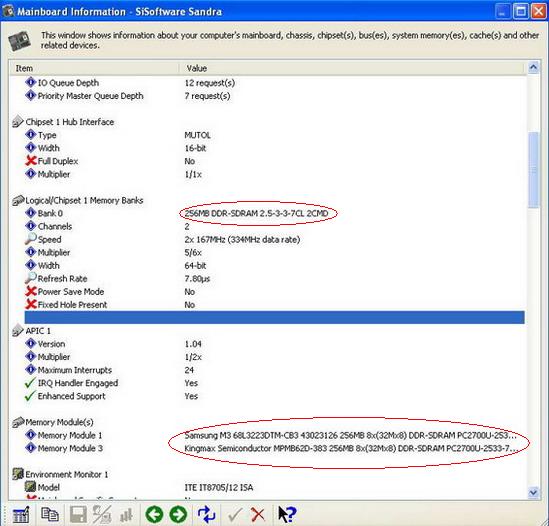Click the 256MB DDR-SDRAM 2.5-3-3-7CL value
This screenshot has width=549, height=526.
[x=256, y=213]
